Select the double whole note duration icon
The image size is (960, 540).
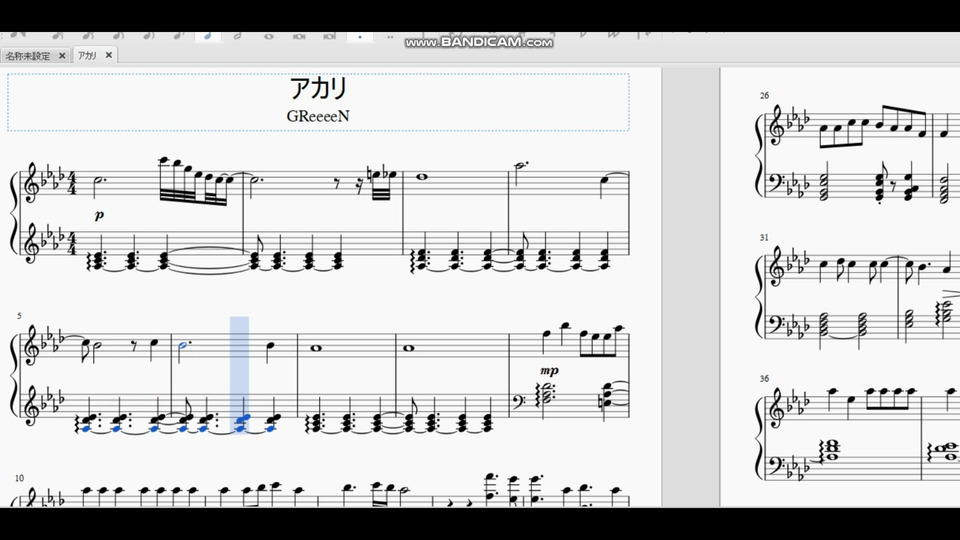[299, 36]
